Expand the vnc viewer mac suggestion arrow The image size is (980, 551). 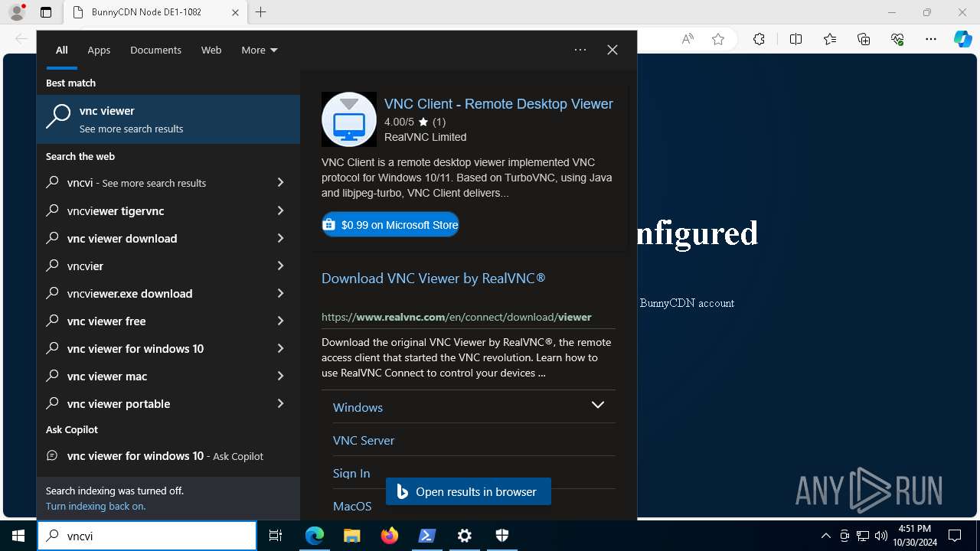280,376
